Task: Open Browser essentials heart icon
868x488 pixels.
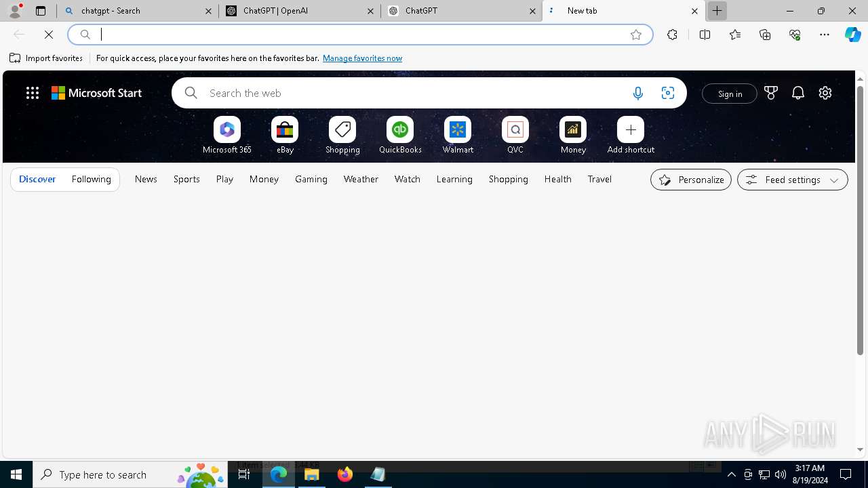Action: tap(795, 35)
